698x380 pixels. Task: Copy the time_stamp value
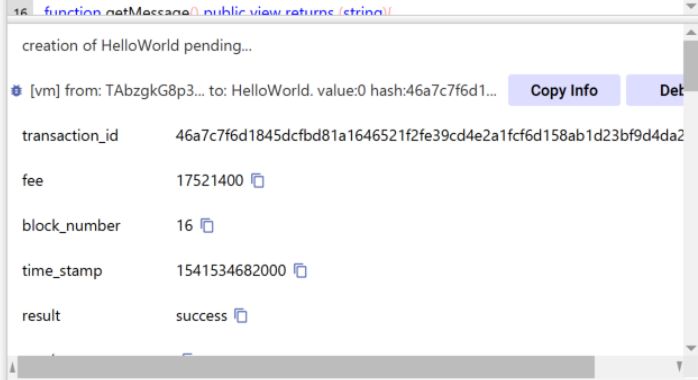coord(300,271)
